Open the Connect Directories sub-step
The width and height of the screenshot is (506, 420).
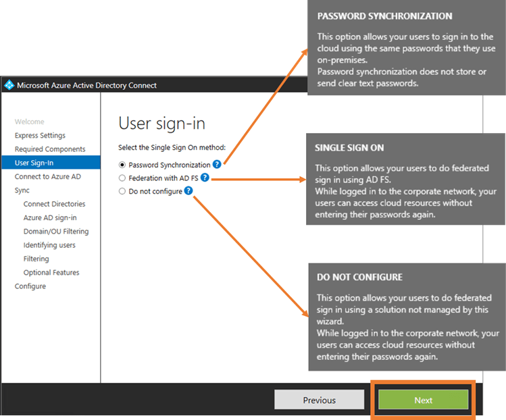(54, 204)
